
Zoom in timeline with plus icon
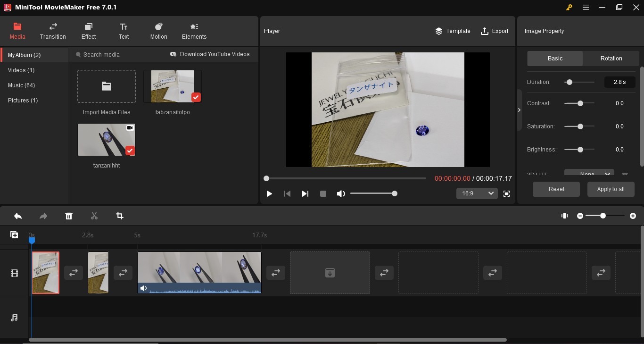[x=633, y=216]
